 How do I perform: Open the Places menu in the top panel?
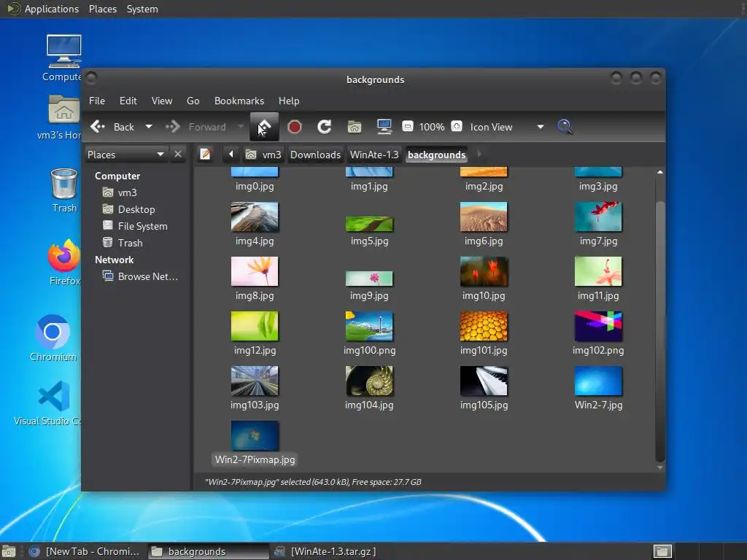coord(102,9)
